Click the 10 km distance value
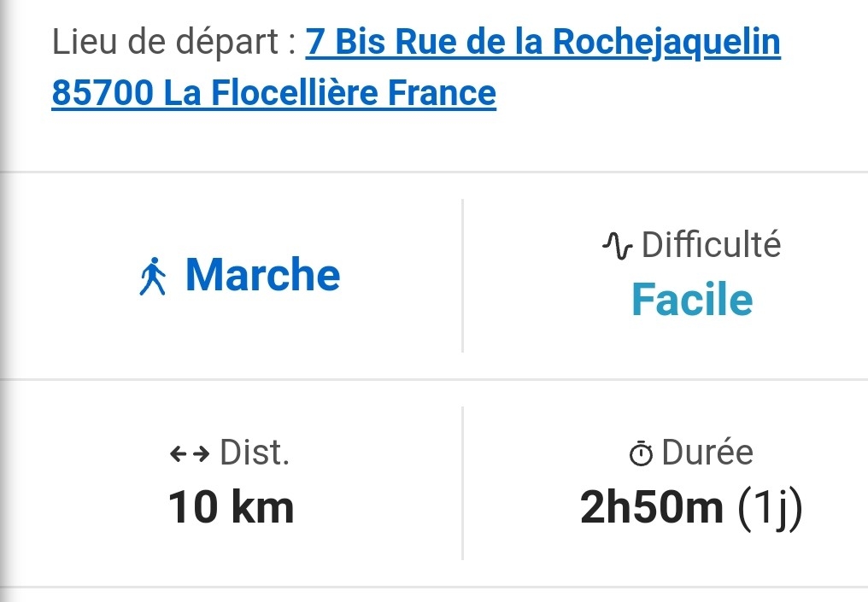Screen dimensions: 868x602 pos(231,507)
